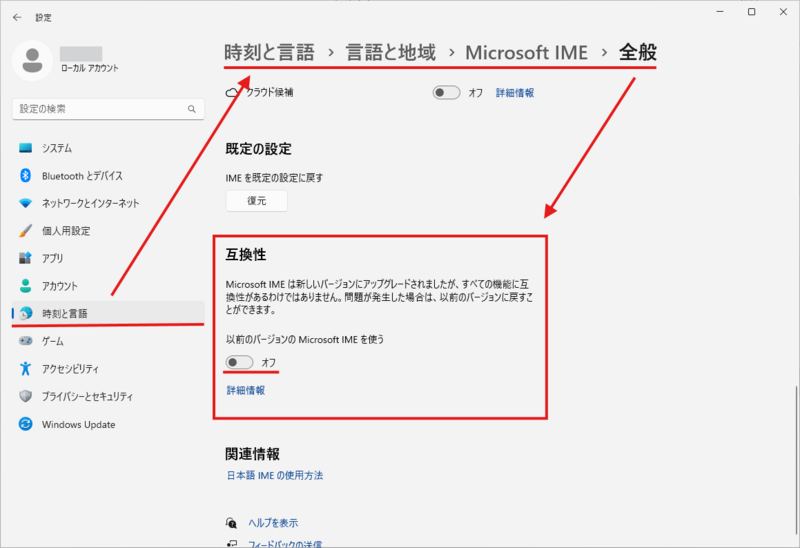Screen dimensions: 800x548
Task: Open Windows Update settings category
Action: click(x=108, y=424)
